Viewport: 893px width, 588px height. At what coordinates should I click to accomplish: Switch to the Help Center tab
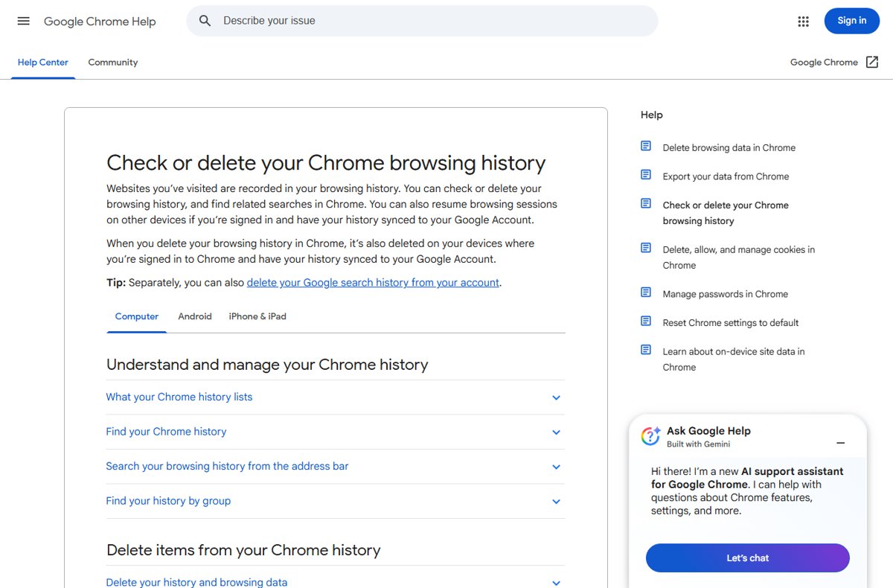pyautogui.click(x=43, y=63)
